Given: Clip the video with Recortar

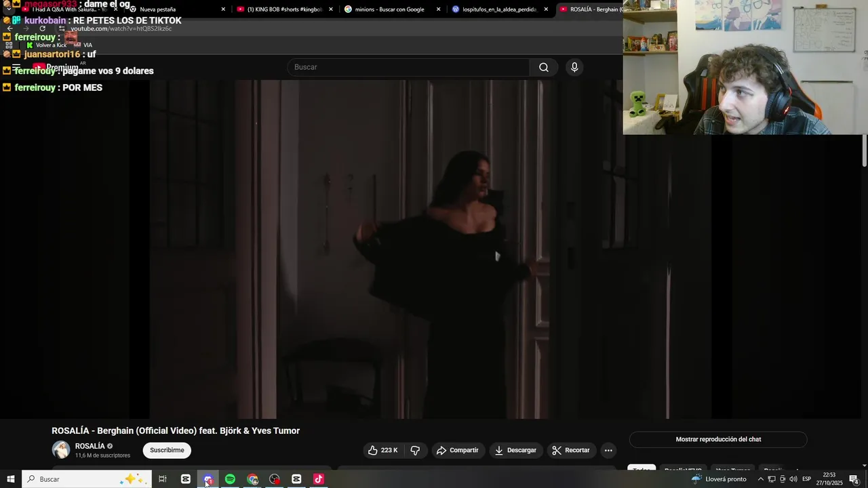Looking at the screenshot, I should 571,450.
